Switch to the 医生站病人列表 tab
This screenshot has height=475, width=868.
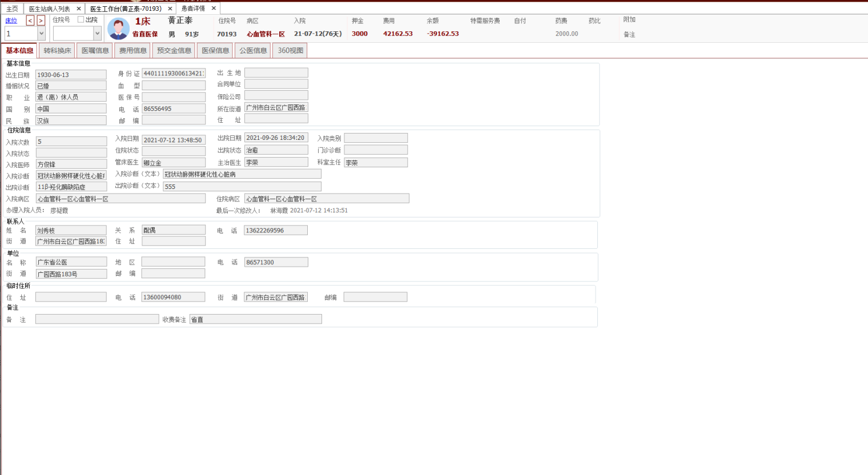point(50,9)
